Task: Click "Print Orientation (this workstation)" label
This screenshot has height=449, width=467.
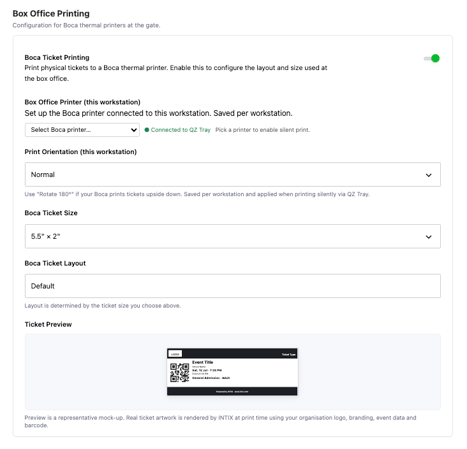Action: (81, 152)
